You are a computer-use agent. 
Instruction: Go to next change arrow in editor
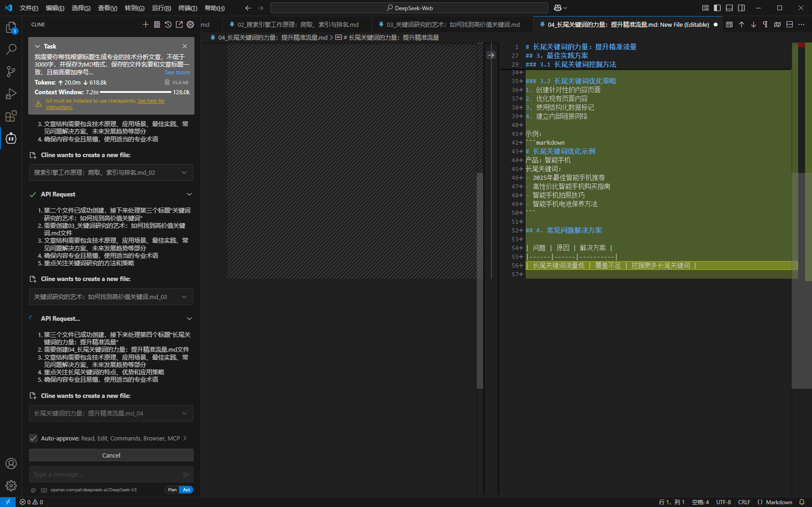[x=753, y=24]
